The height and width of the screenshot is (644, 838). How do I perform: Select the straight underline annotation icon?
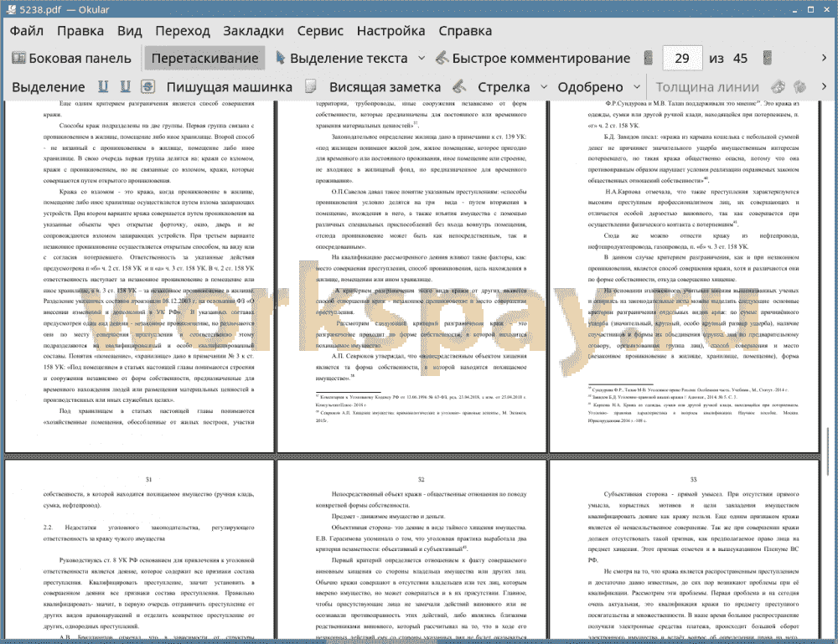[x=103, y=86]
